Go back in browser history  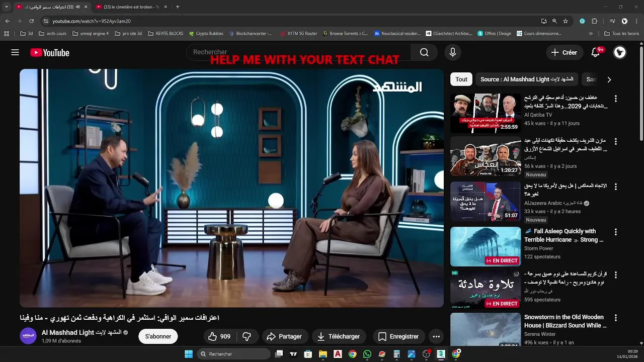pos(7,21)
